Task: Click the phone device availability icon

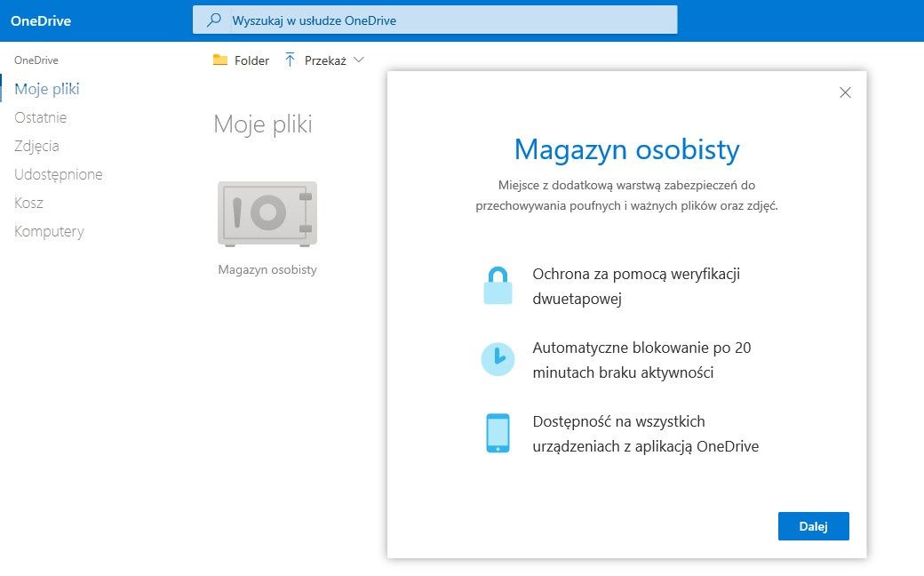Action: click(x=498, y=433)
